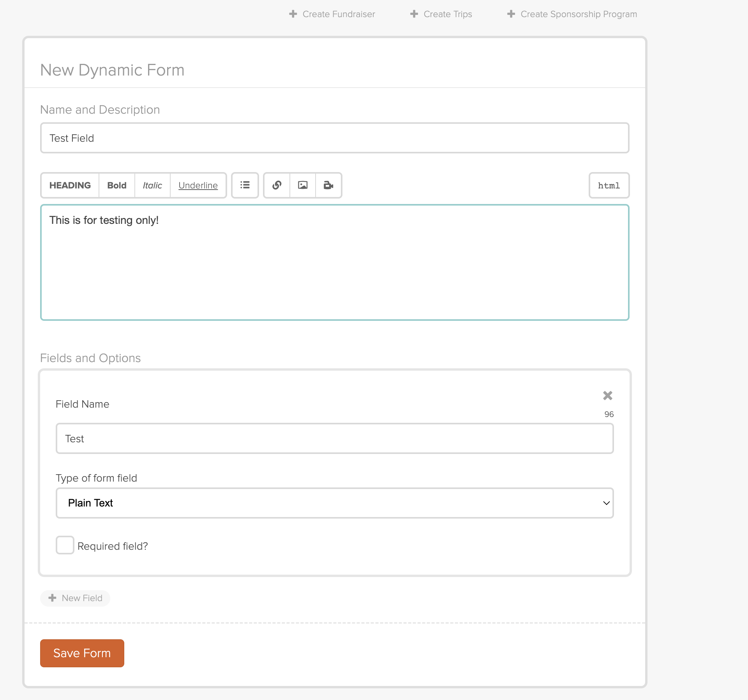Insert a bulleted list in the description

pos(245,185)
